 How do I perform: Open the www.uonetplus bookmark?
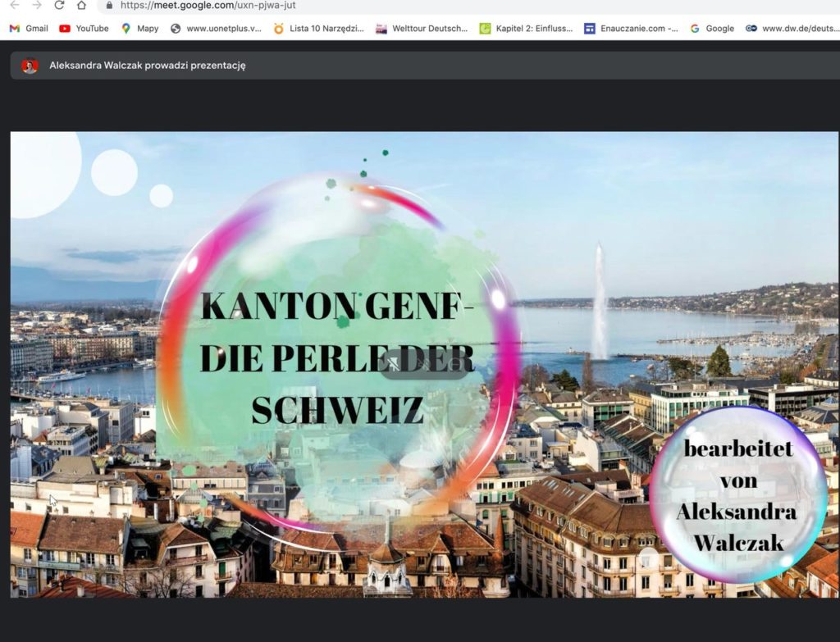217,28
